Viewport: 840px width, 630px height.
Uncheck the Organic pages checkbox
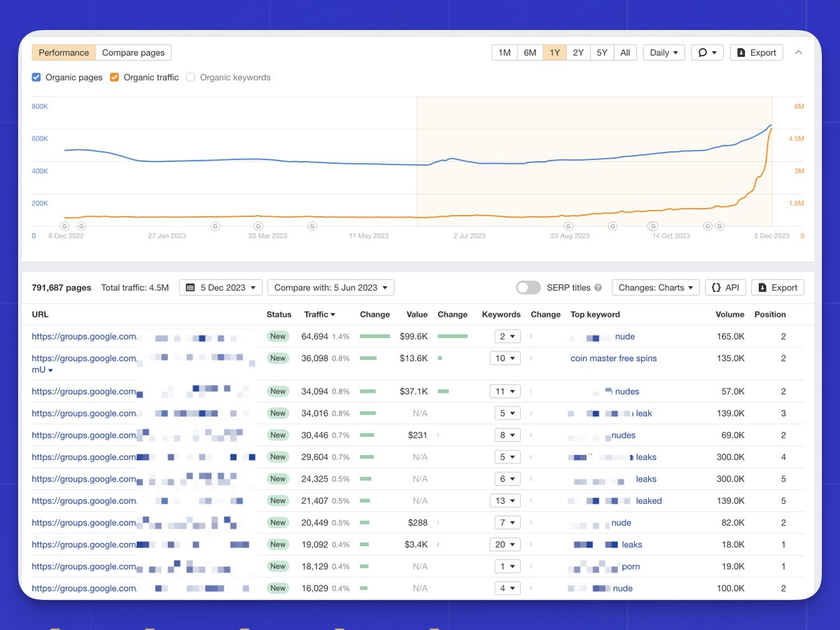[36, 78]
